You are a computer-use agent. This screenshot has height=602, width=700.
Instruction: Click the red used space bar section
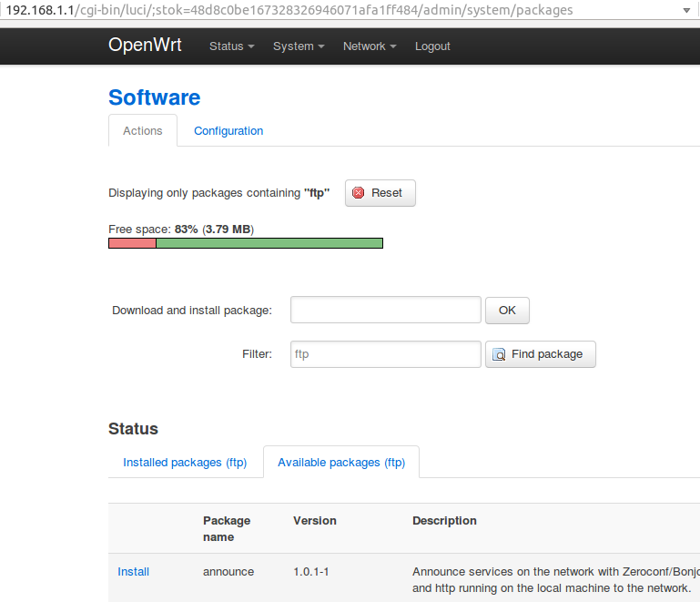(x=132, y=243)
